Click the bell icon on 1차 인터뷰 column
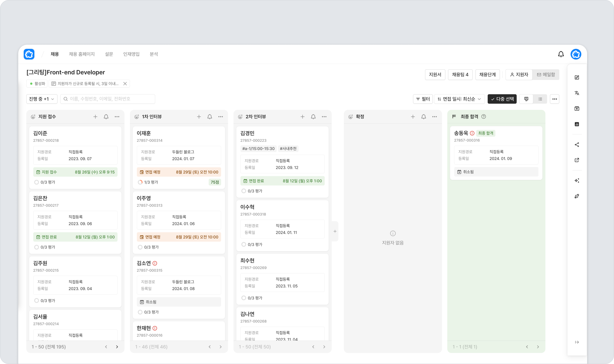Viewport: 614px width, 364px height. click(209, 117)
